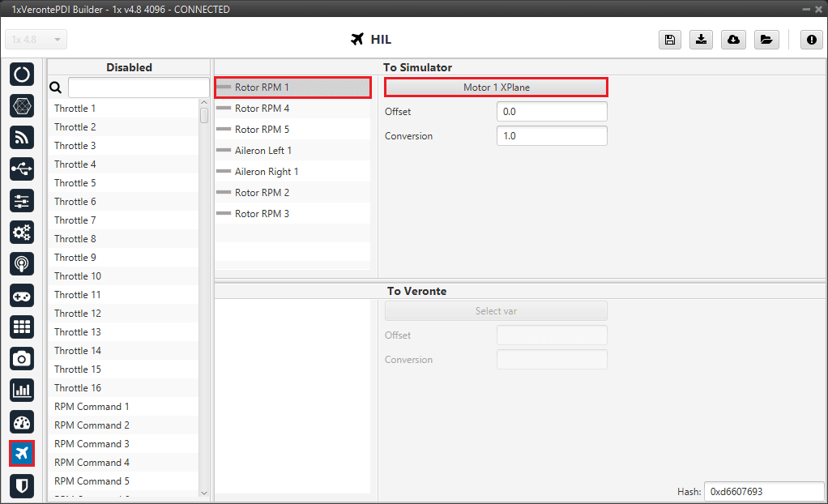Focus the Conversion field showing 1.0

pyautogui.click(x=551, y=136)
